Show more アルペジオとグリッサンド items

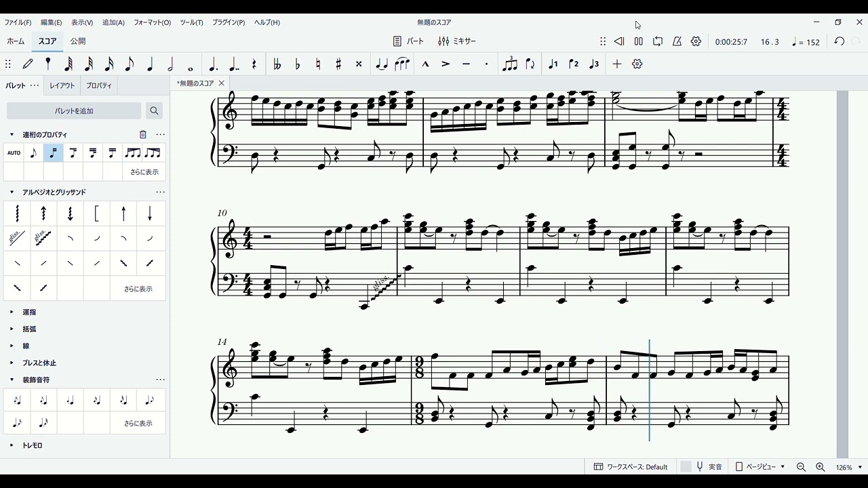tap(138, 289)
